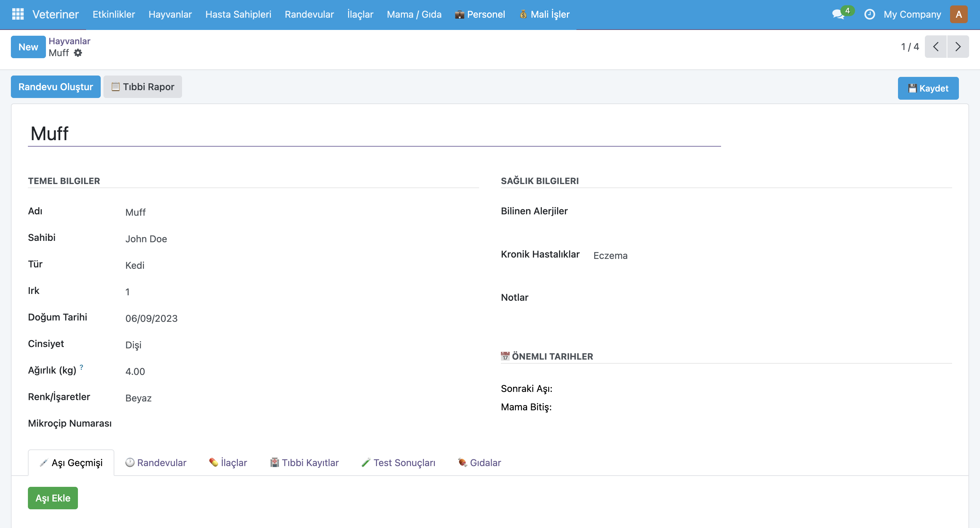Image resolution: width=980 pixels, height=528 pixels.
Task: Switch to the Test Sonuçları tab
Action: click(x=398, y=463)
